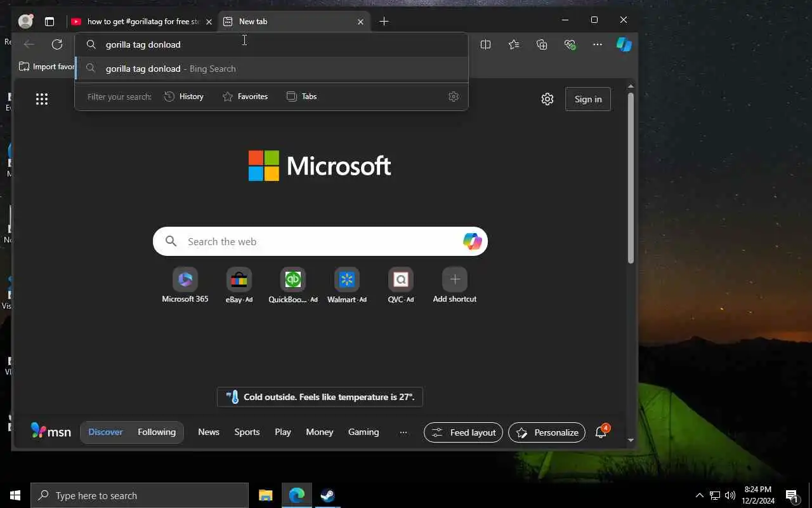Click the page vertical scrollbar

click(631, 178)
